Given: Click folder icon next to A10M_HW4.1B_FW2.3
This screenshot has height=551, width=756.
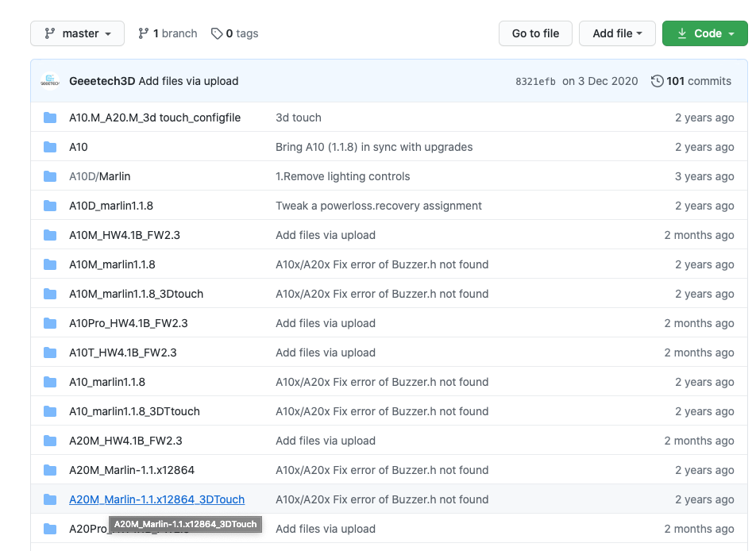Looking at the screenshot, I should click(x=50, y=235).
